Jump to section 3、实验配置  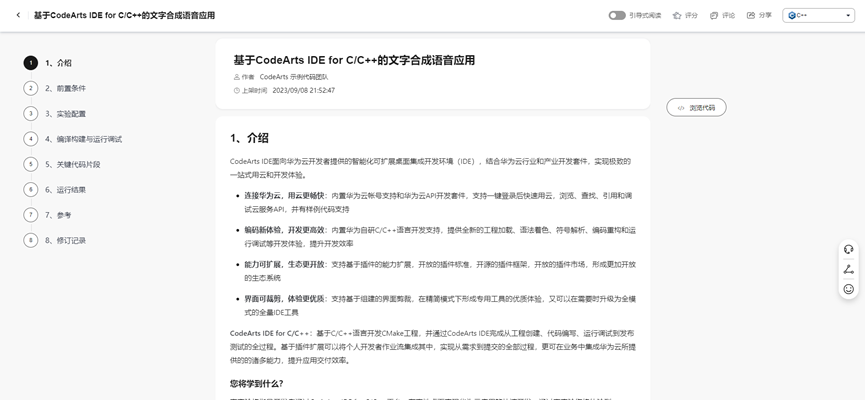click(x=65, y=114)
